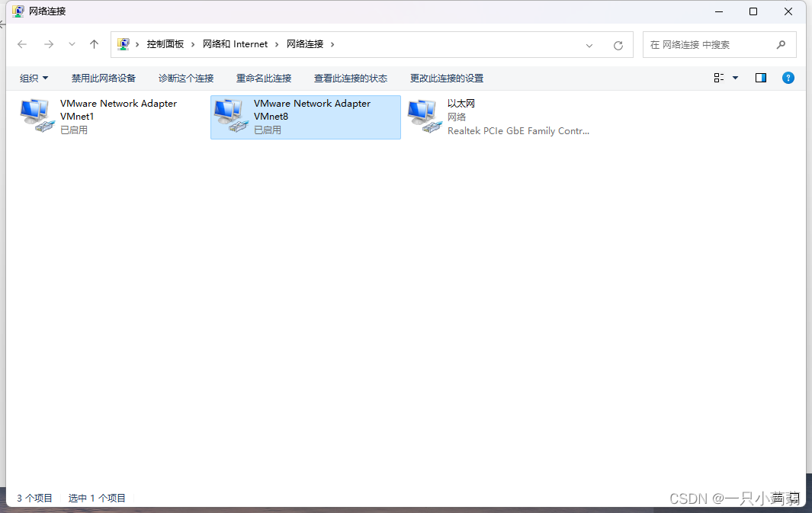
Task: Click 诊断这个连接
Action: (186, 79)
